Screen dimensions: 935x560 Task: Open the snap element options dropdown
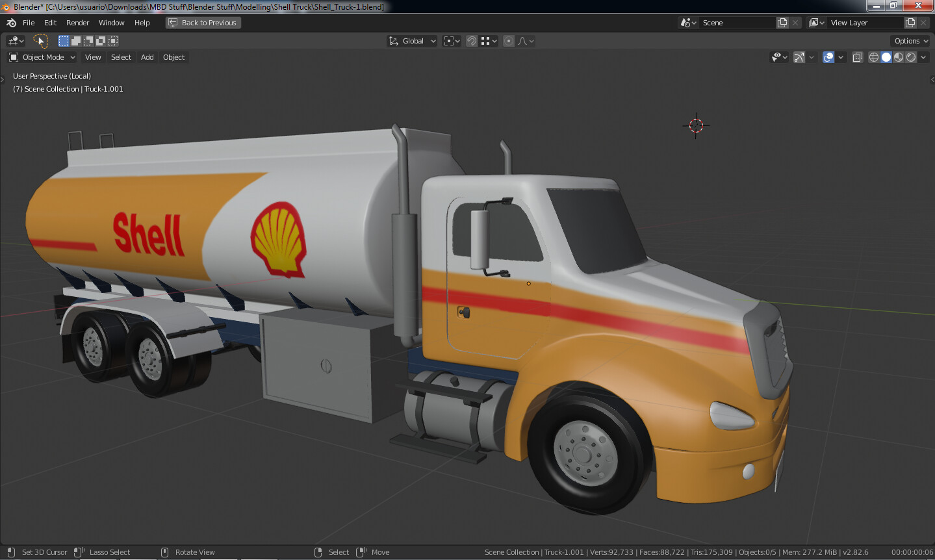pyautogui.click(x=489, y=41)
